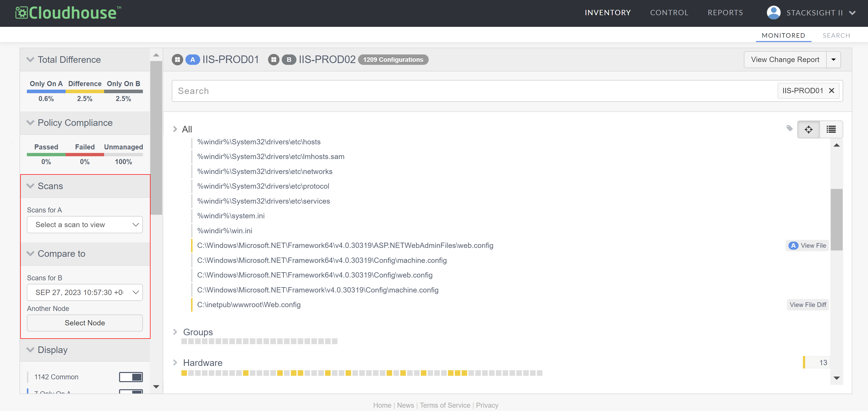Screen dimensions: 868x411
Task: Click the Select Node button
Action: 85,323
